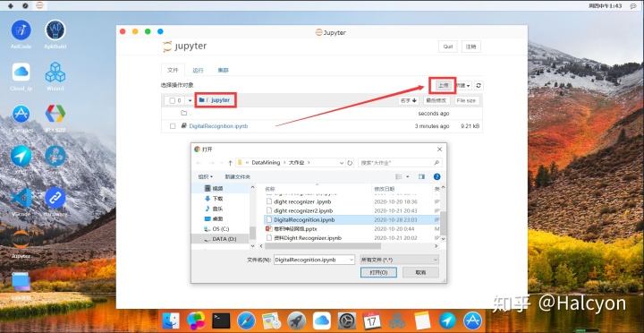Open the Hardware desktop icon
The width and height of the screenshot is (644, 333).
click(x=55, y=197)
